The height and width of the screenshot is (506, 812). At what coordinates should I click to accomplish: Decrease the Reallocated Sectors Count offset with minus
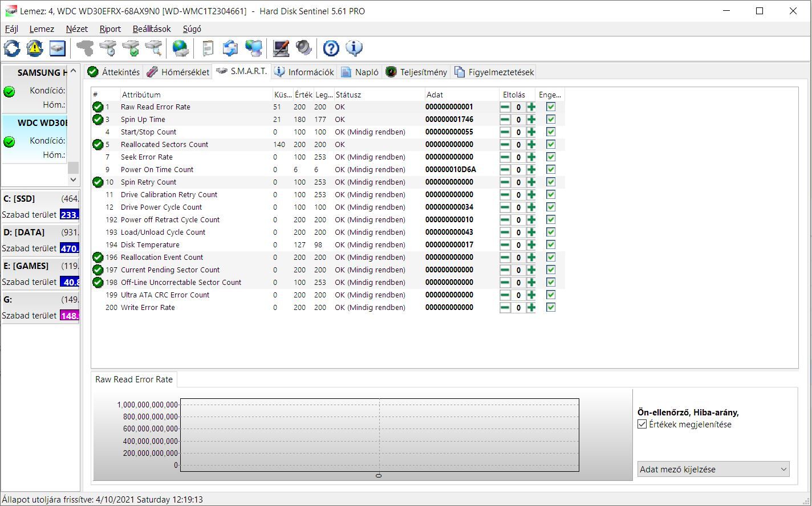click(x=505, y=145)
